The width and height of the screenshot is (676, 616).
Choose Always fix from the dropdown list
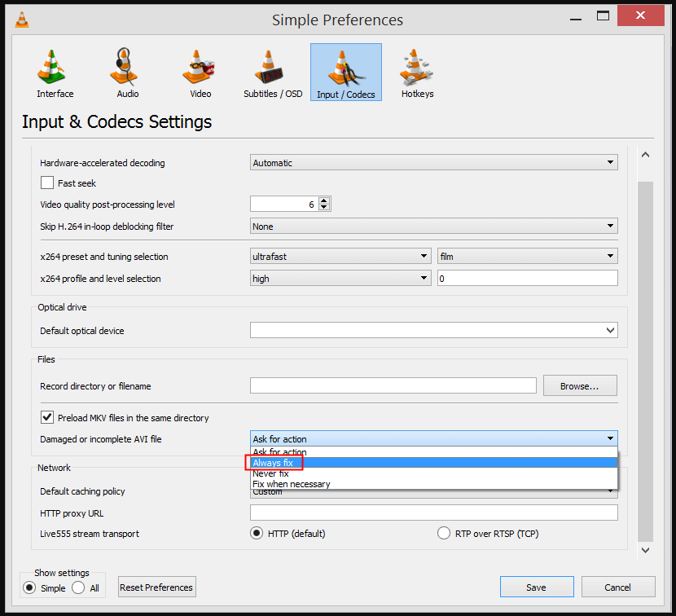[273, 463]
